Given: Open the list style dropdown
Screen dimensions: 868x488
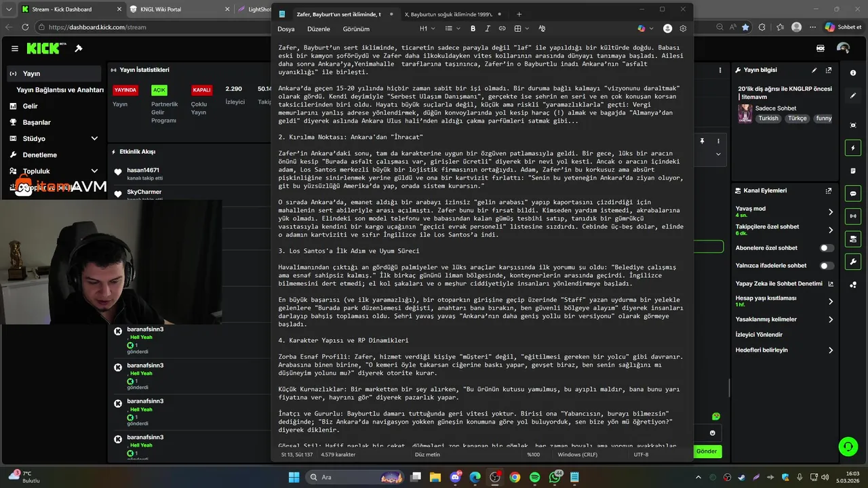Looking at the screenshot, I should 452,28.
